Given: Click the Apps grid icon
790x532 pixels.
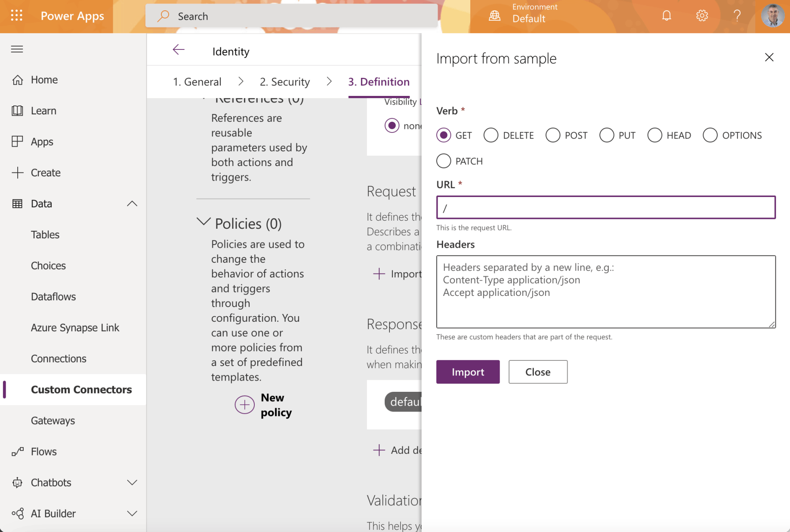Looking at the screenshot, I should coord(17,142).
